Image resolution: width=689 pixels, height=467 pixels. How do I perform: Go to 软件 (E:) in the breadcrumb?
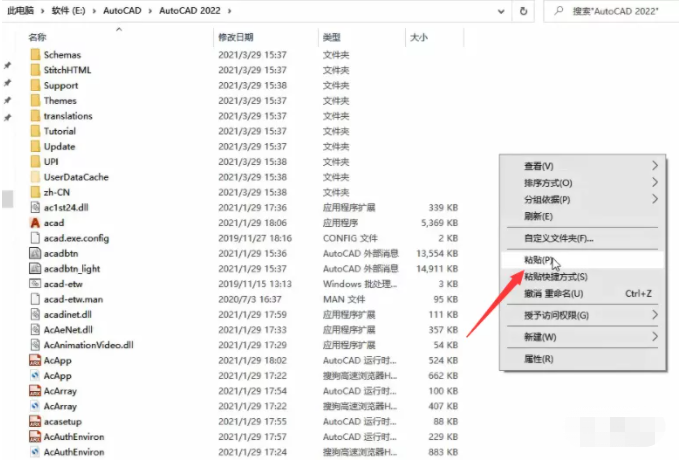69,11
